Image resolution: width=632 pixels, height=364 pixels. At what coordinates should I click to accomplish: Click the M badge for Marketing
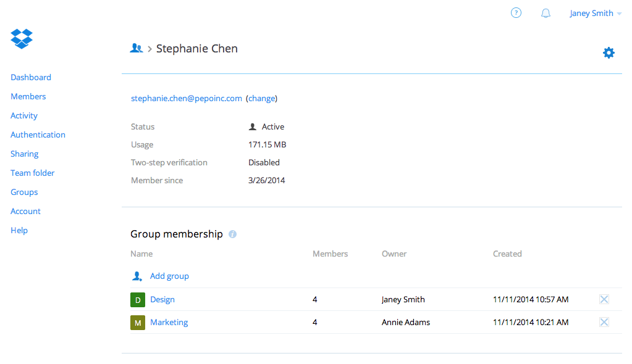pyautogui.click(x=137, y=321)
